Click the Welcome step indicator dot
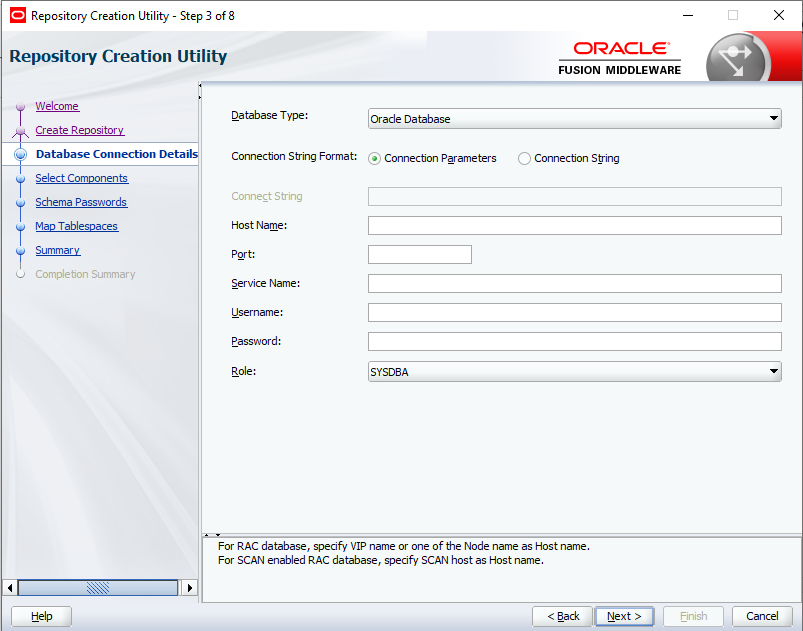 (21, 106)
